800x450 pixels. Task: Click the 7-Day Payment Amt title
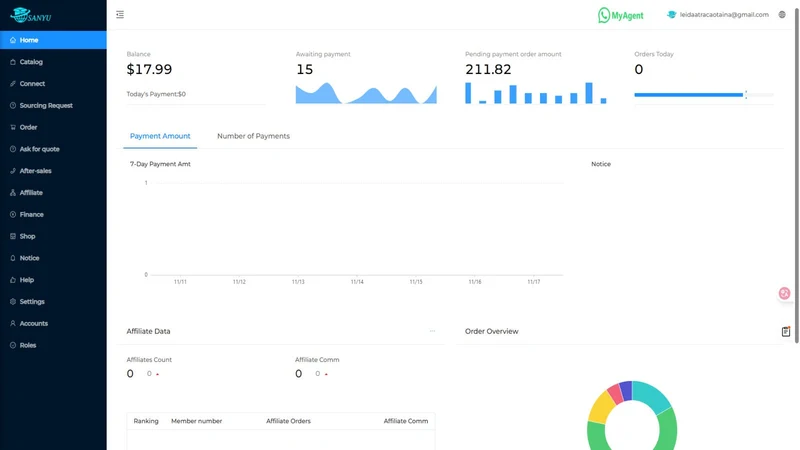160,164
